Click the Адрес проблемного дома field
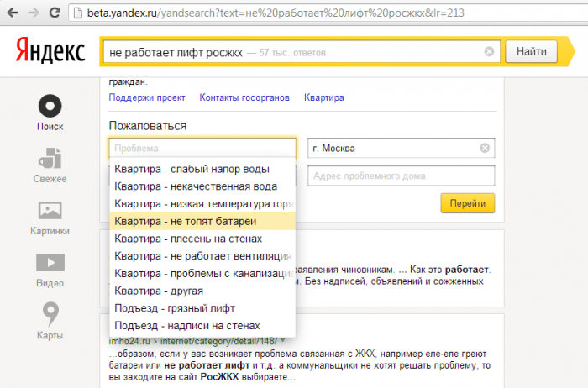The height and width of the screenshot is (388, 588). [x=400, y=176]
